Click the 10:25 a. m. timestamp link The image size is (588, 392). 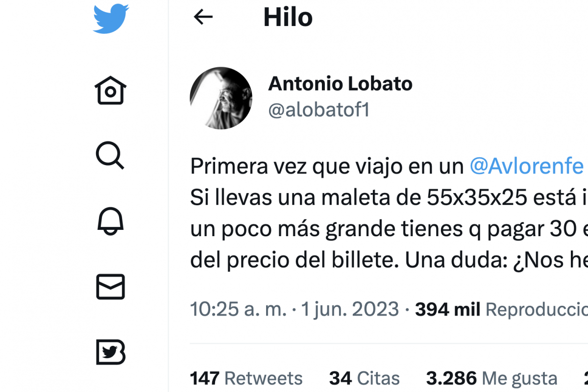click(x=238, y=309)
